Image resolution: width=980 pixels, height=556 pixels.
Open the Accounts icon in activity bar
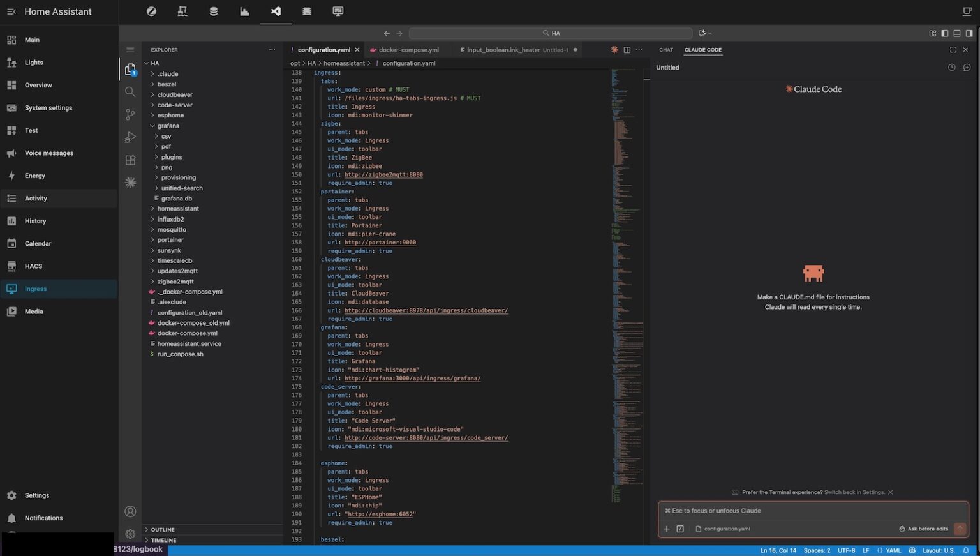coord(130,511)
